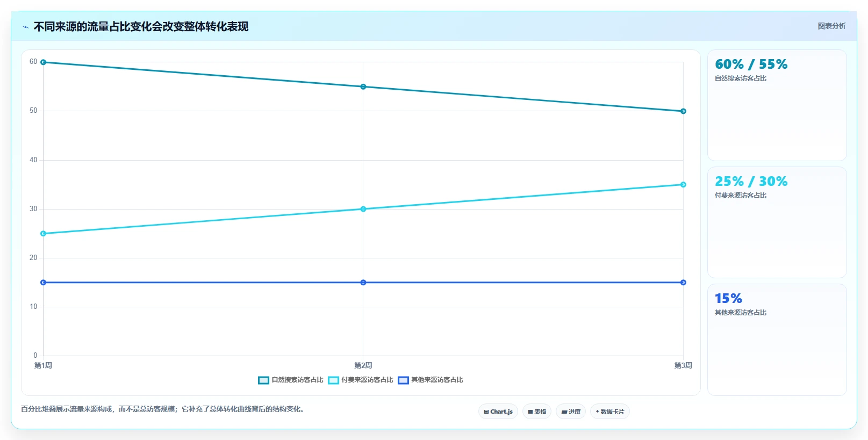Click the footnote text starting 百分比堆叠展示流量来源构成
This screenshot has height=440, width=868.
click(164, 409)
